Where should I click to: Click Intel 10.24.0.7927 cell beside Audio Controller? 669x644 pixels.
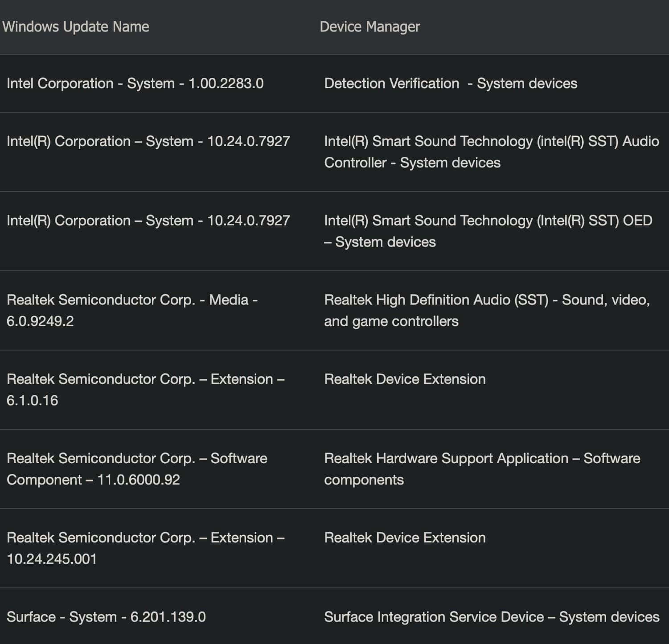point(148,141)
